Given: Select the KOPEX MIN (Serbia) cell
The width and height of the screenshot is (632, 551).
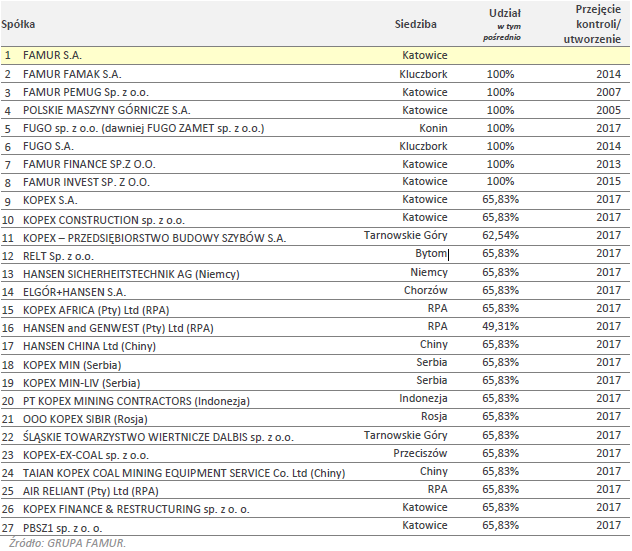Looking at the screenshot, I should (x=72, y=365).
